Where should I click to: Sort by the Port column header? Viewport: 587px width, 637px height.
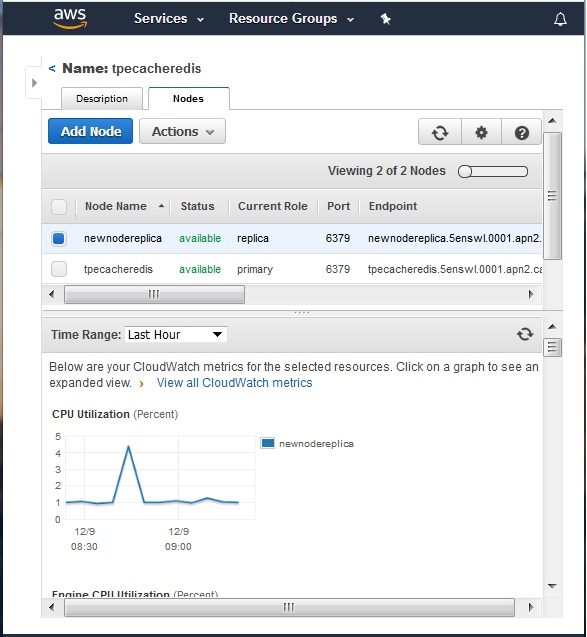[x=338, y=206]
